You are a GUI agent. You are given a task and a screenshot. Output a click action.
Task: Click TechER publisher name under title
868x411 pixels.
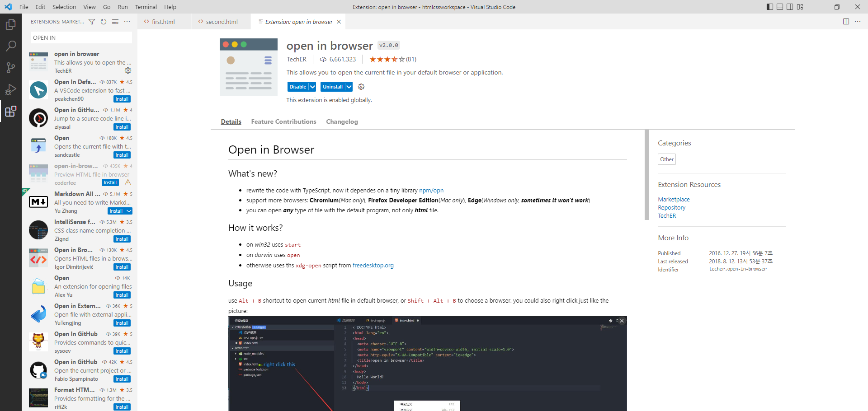pos(297,59)
